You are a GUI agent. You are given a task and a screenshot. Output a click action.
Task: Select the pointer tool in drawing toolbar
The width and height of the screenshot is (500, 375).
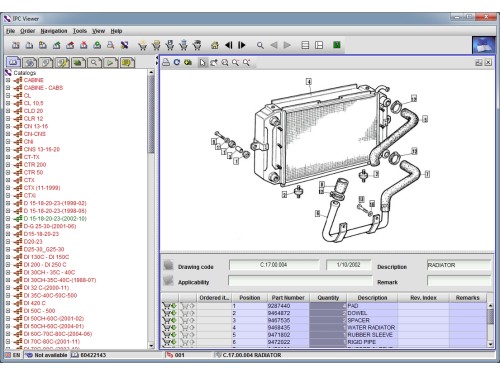pos(202,62)
